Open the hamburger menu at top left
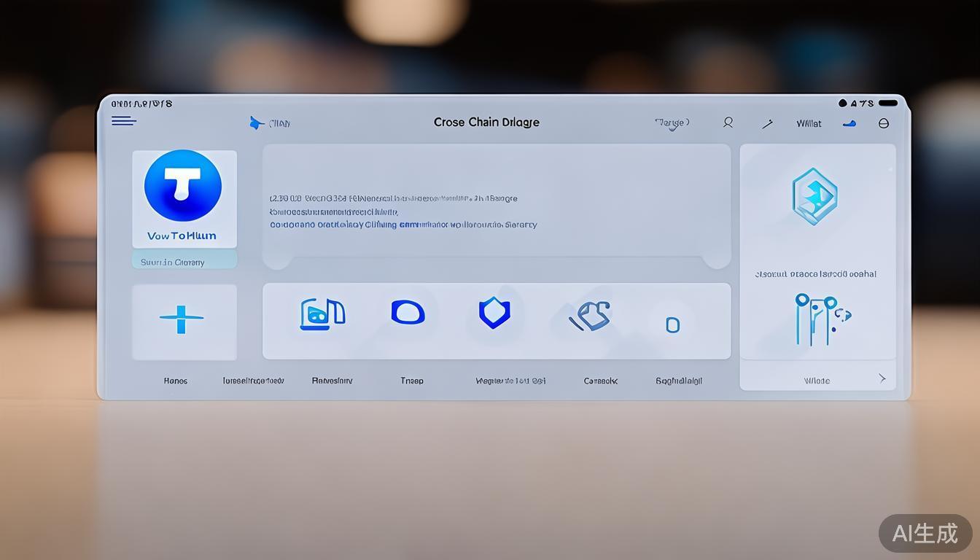 point(124,121)
